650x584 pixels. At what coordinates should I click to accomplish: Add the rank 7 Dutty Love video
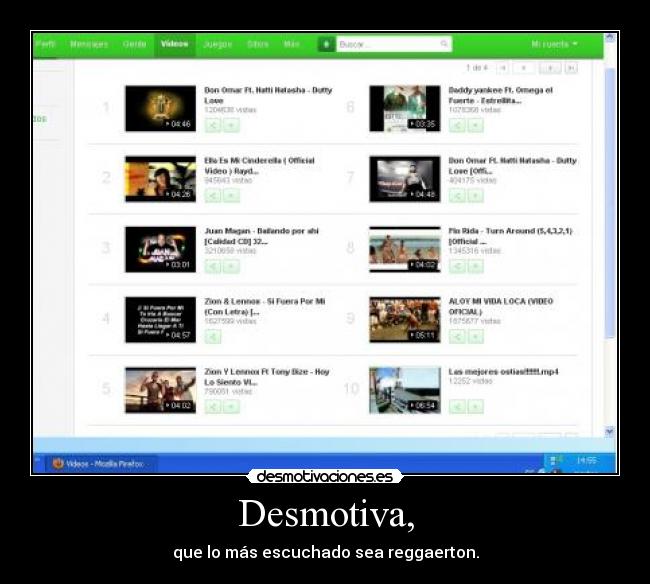tap(475, 195)
